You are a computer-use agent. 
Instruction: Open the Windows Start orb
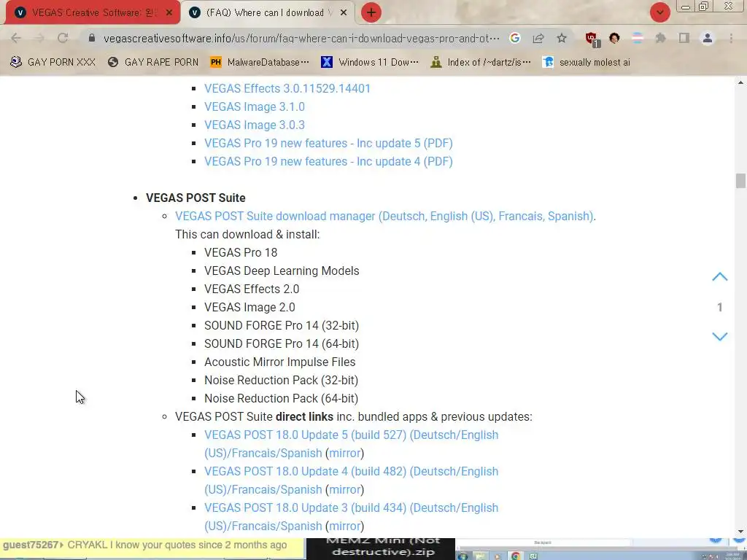(x=462, y=555)
